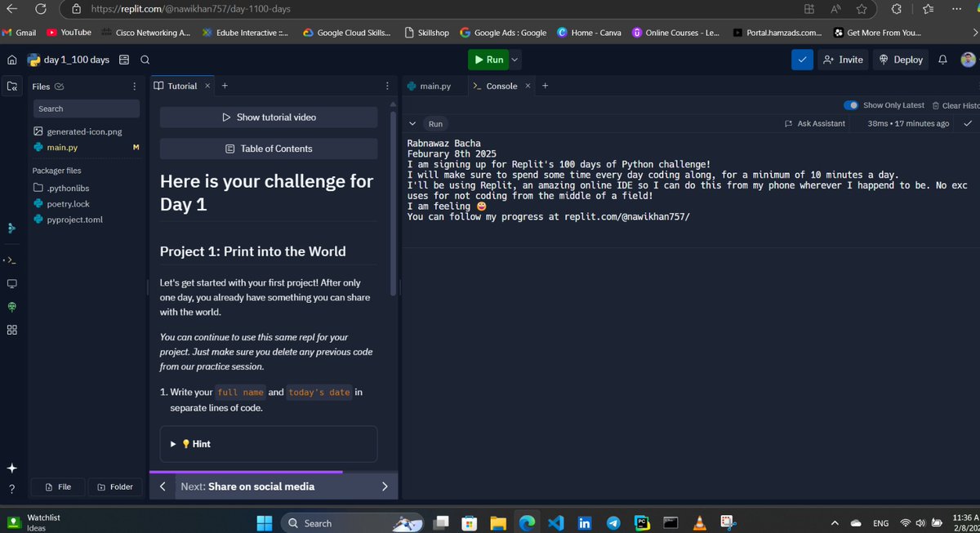Open the Edge read aloud icon
980x533 pixels.
(836, 9)
